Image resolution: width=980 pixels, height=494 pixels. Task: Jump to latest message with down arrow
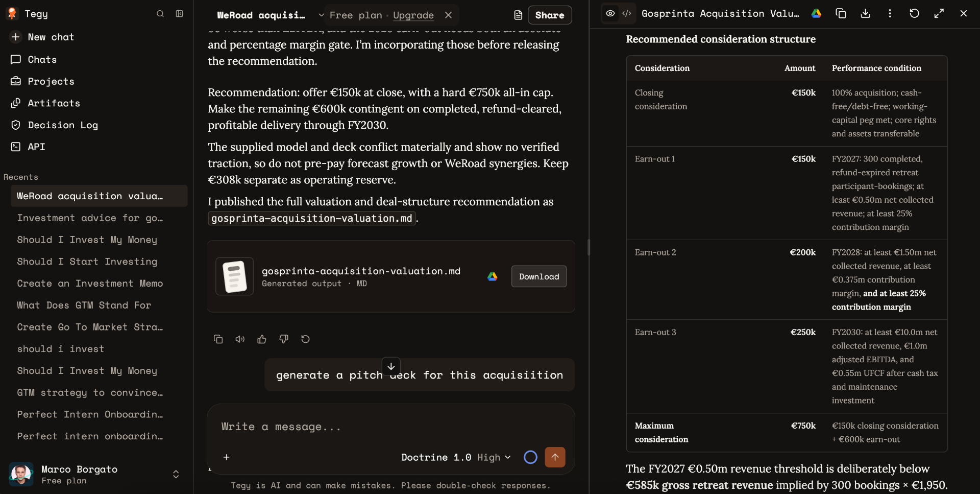[x=391, y=366]
